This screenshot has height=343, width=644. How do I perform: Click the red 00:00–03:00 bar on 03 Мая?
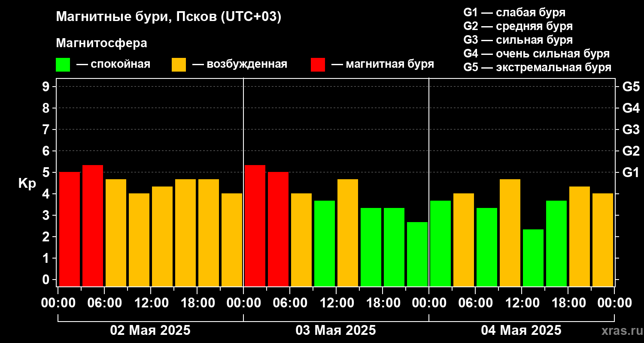[255, 226]
